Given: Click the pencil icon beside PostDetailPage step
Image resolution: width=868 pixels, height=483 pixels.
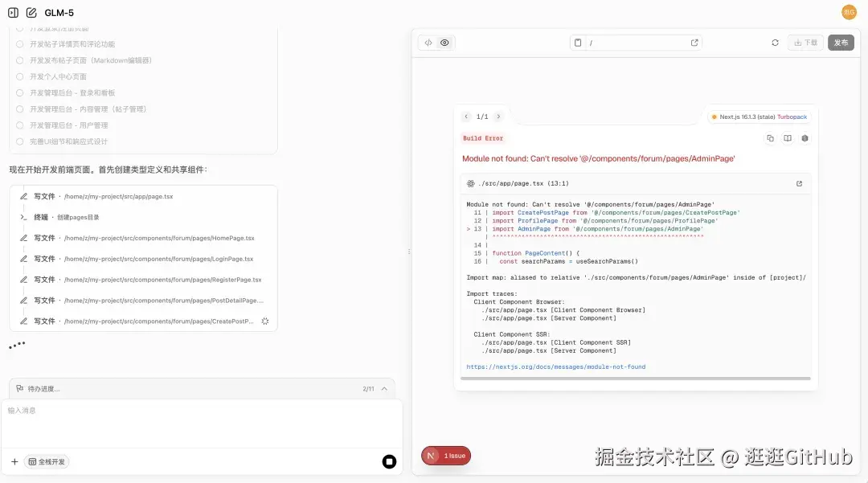Looking at the screenshot, I should 24,301.
